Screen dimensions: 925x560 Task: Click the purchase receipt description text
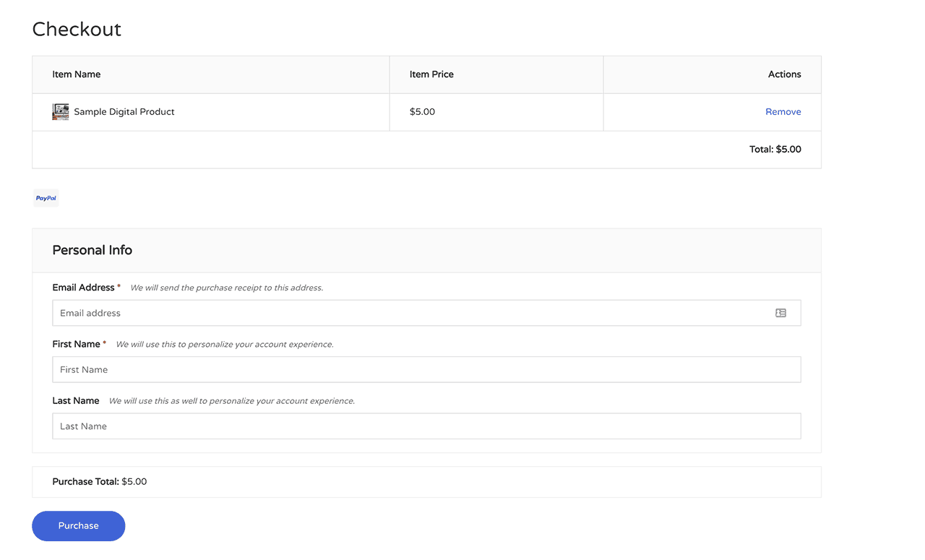click(x=227, y=288)
